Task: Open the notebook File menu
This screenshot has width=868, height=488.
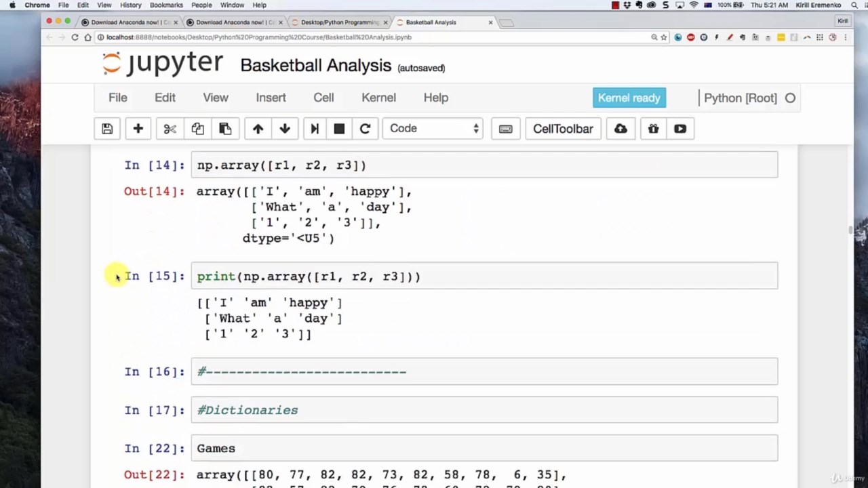Action: coord(118,98)
